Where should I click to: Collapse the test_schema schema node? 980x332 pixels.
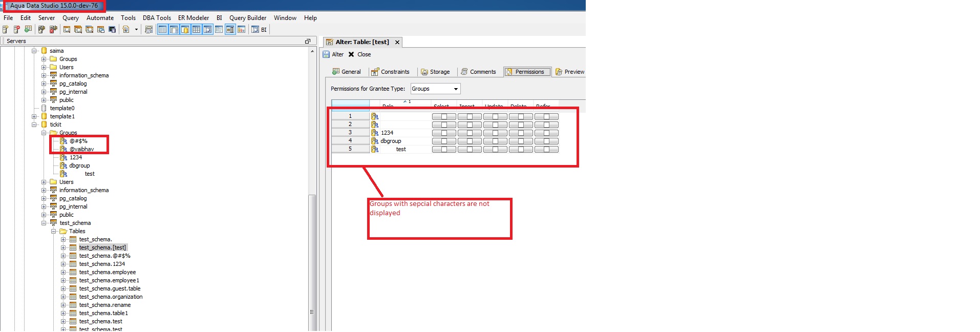(x=44, y=223)
